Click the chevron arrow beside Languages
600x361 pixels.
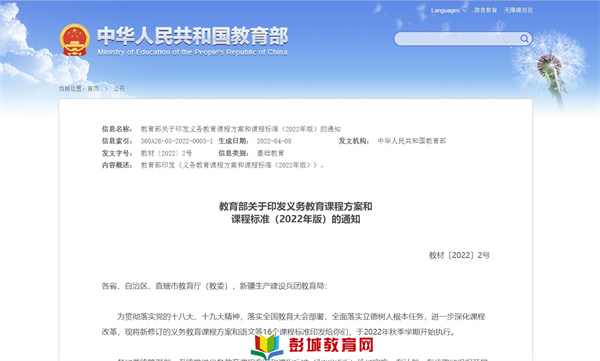tap(465, 10)
